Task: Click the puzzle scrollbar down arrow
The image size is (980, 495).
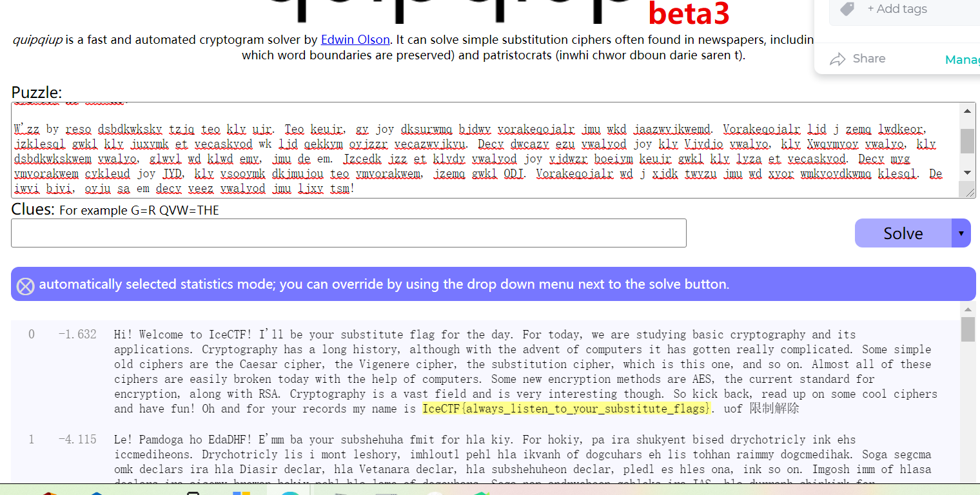Action: click(968, 173)
